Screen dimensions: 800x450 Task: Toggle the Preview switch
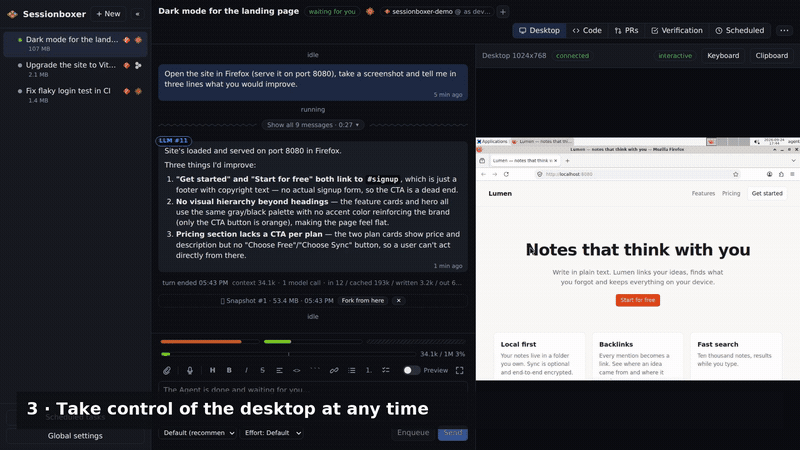pyautogui.click(x=411, y=370)
